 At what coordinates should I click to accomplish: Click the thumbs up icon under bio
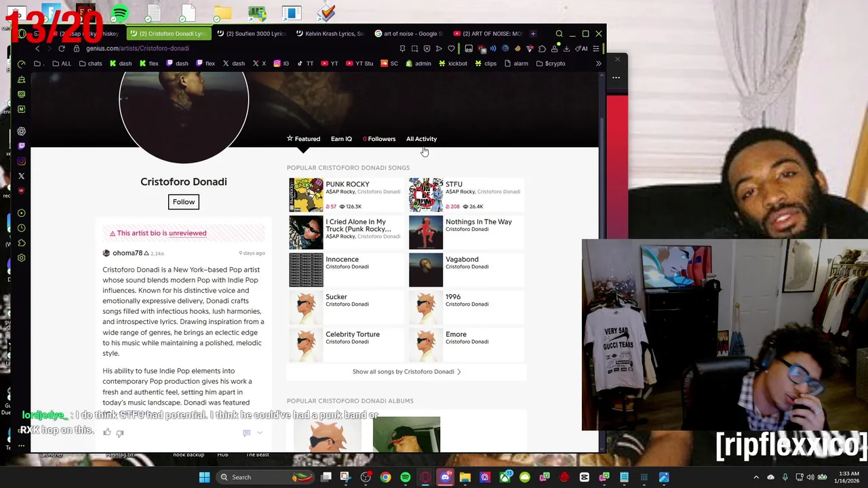[107, 432]
